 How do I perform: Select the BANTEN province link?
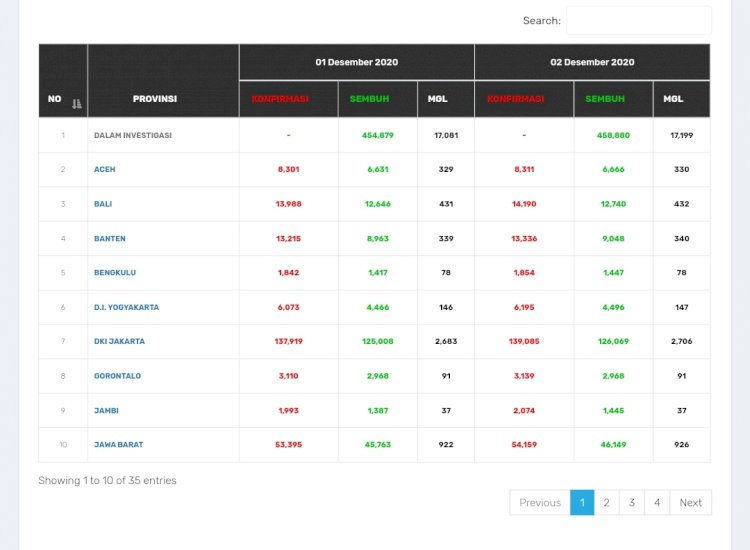pyautogui.click(x=110, y=239)
